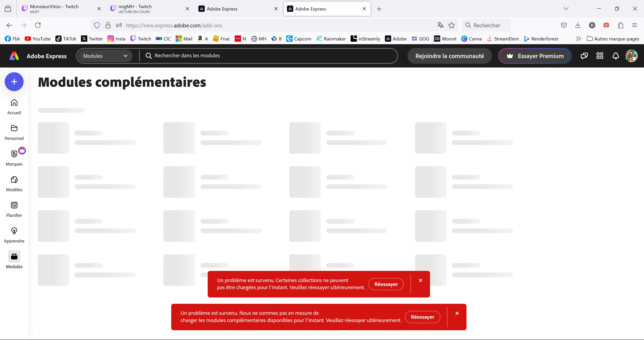Dismiss the add-ons loading error toast
The width and height of the screenshot is (644, 340).
[457, 313]
